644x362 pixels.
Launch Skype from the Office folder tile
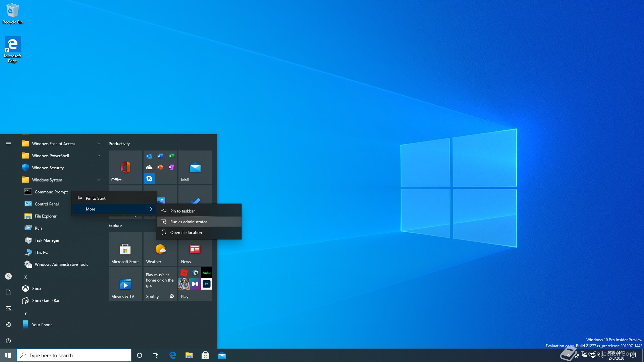click(149, 179)
